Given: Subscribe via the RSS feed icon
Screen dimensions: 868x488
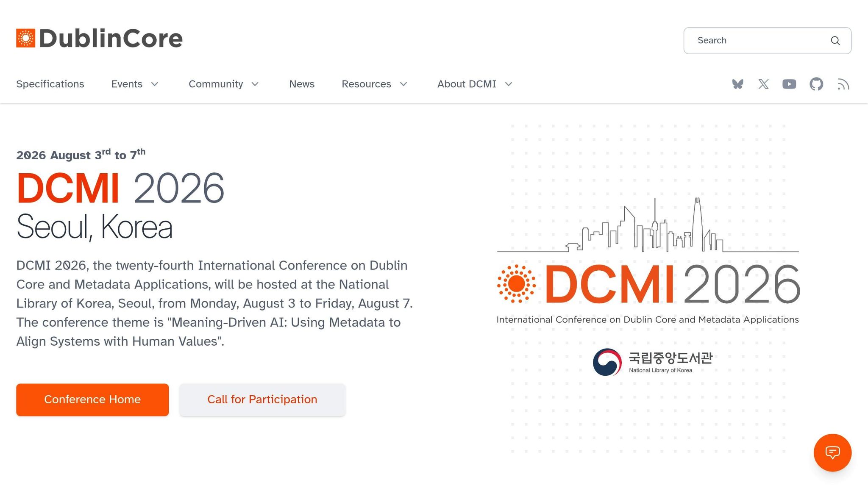Looking at the screenshot, I should (x=843, y=84).
